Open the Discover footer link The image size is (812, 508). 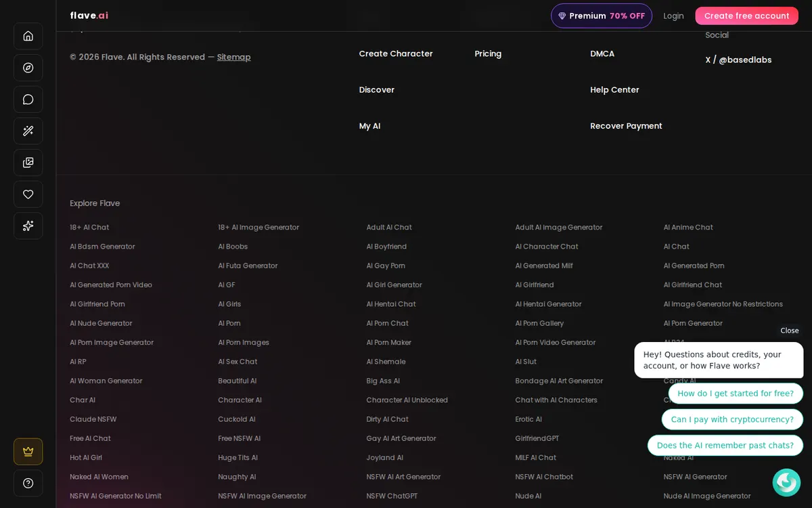point(377,89)
